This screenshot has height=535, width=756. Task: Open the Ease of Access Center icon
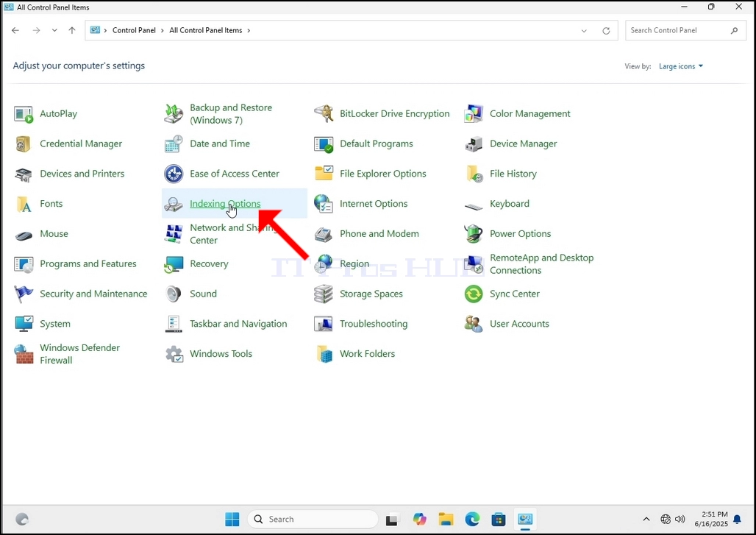coord(174,174)
